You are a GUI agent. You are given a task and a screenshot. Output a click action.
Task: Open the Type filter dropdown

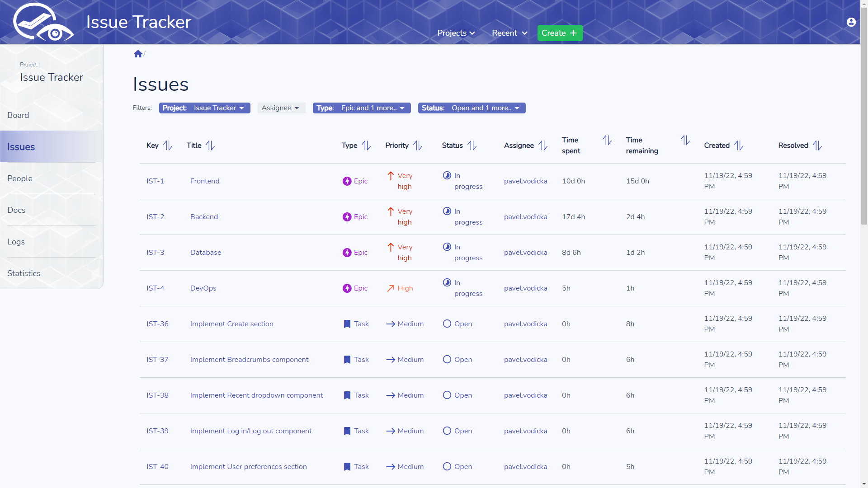pyautogui.click(x=361, y=108)
